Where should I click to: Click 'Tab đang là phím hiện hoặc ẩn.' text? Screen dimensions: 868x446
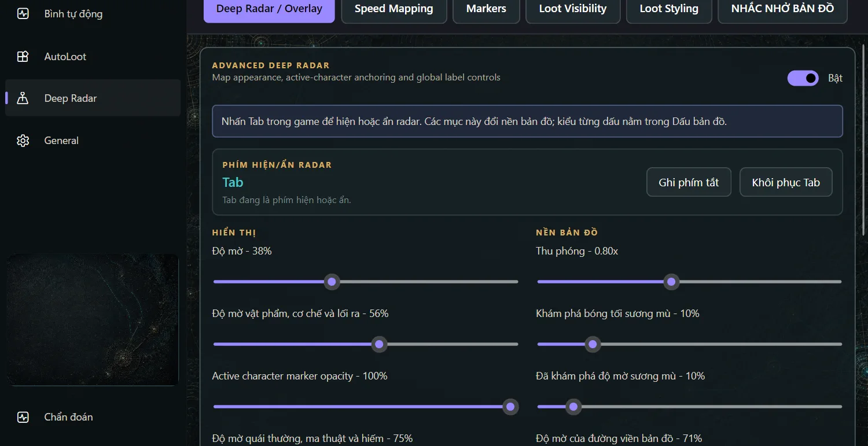coord(286,200)
